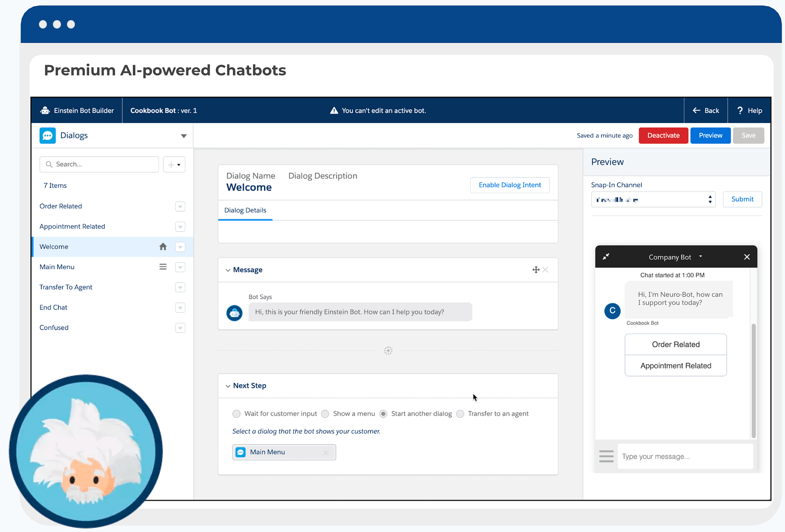Click the blue Preview button
The width and height of the screenshot is (785, 532).
point(710,135)
